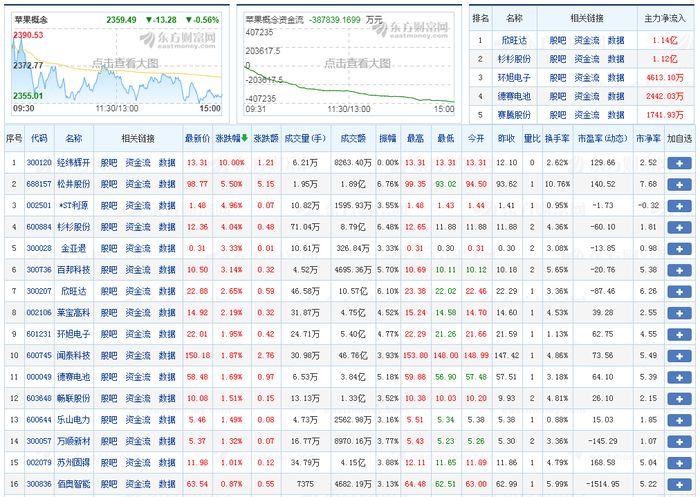
Task: Add 畅联股份 to watchlist with plus button
Action: point(679,399)
